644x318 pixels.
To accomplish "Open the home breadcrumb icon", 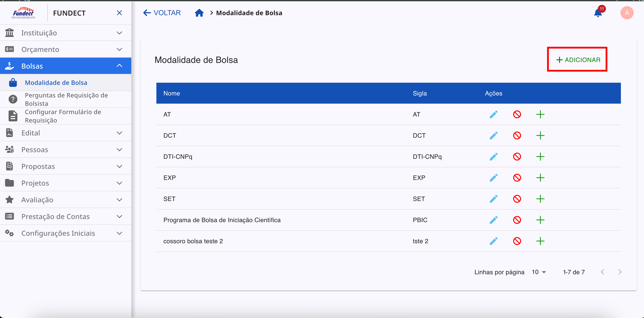I will click(x=199, y=13).
